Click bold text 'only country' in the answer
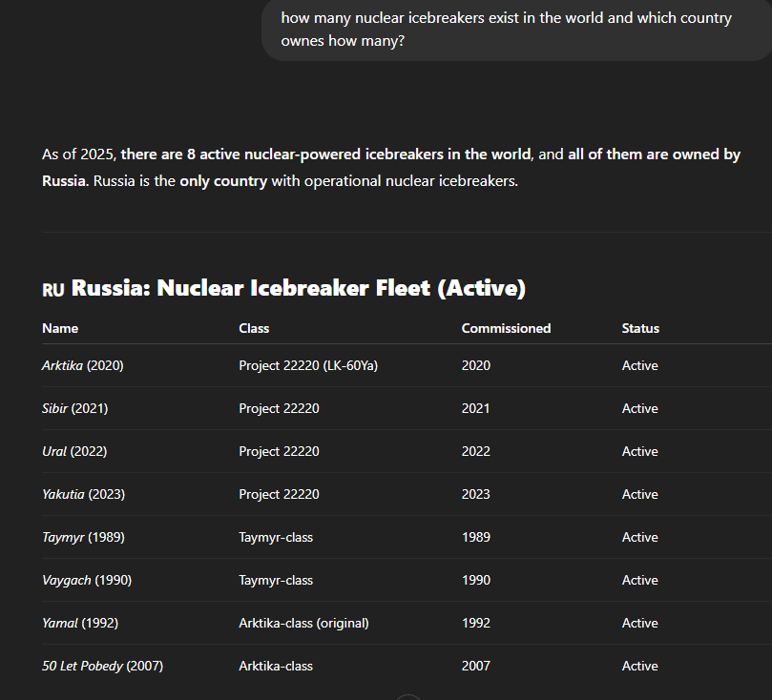The image size is (772, 700). (223, 181)
